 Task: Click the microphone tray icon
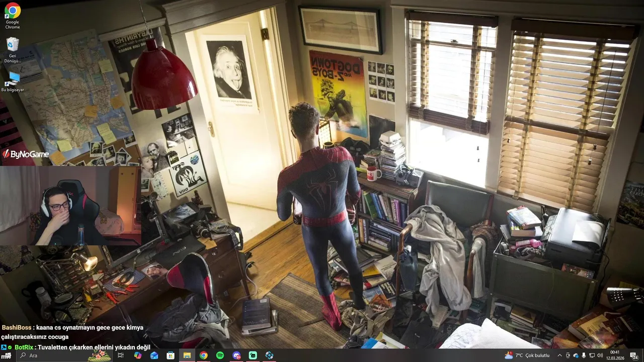(x=584, y=355)
